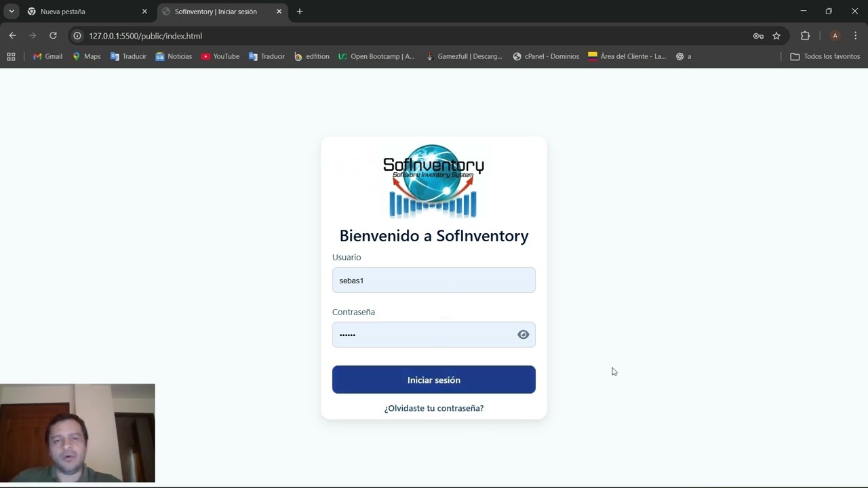Click the SofInventory logo image

tap(433, 181)
